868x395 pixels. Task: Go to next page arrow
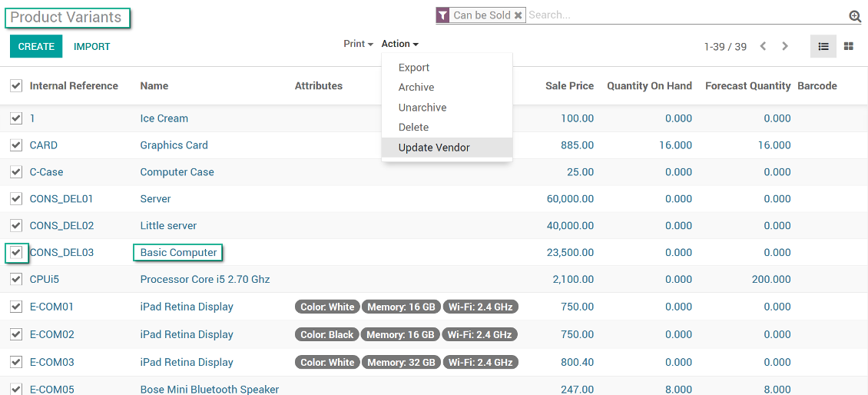tap(785, 47)
